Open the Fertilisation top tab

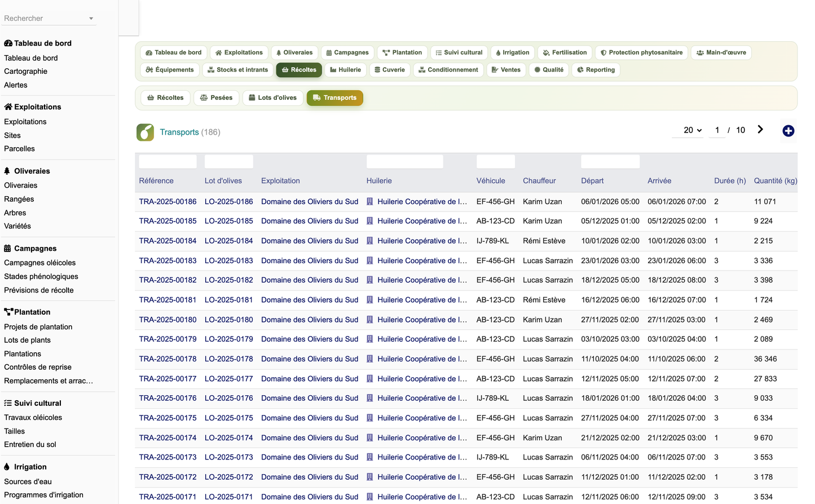coord(565,52)
